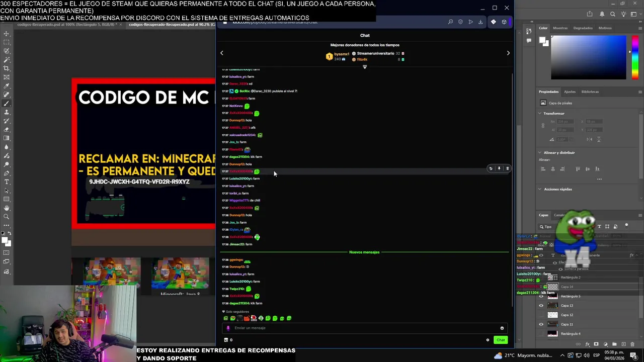Switch to the Muestras tab
The width and height of the screenshot is (644, 362).
tap(560, 28)
